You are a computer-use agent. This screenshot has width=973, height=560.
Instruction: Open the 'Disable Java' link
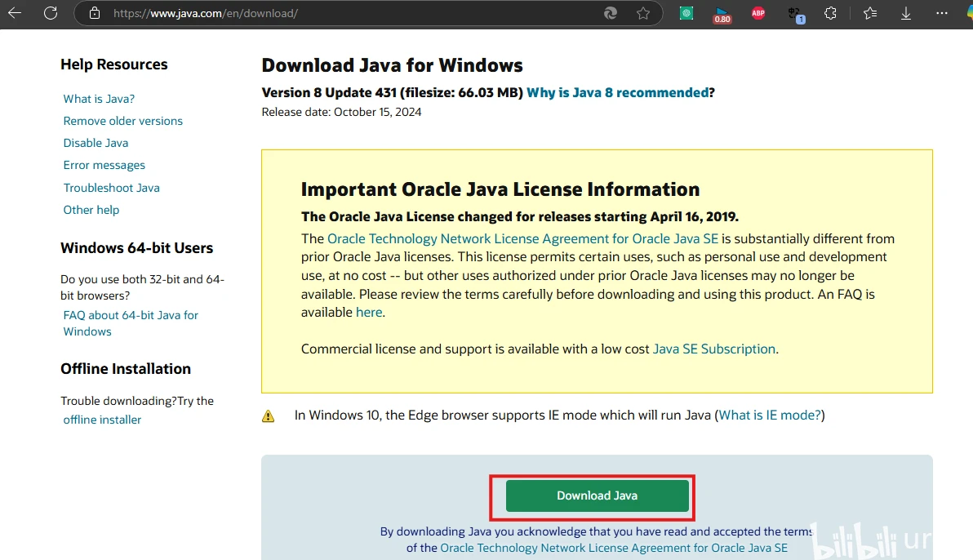(96, 143)
